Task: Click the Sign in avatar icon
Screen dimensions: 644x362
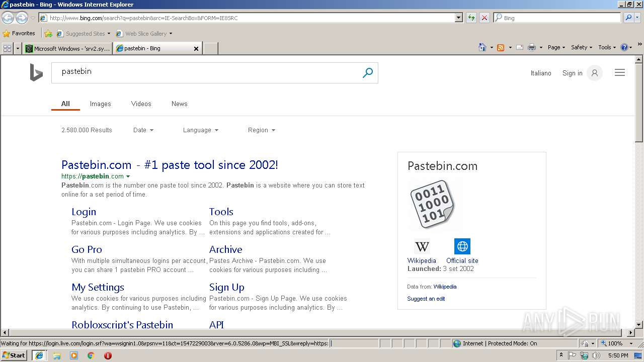Action: point(594,73)
